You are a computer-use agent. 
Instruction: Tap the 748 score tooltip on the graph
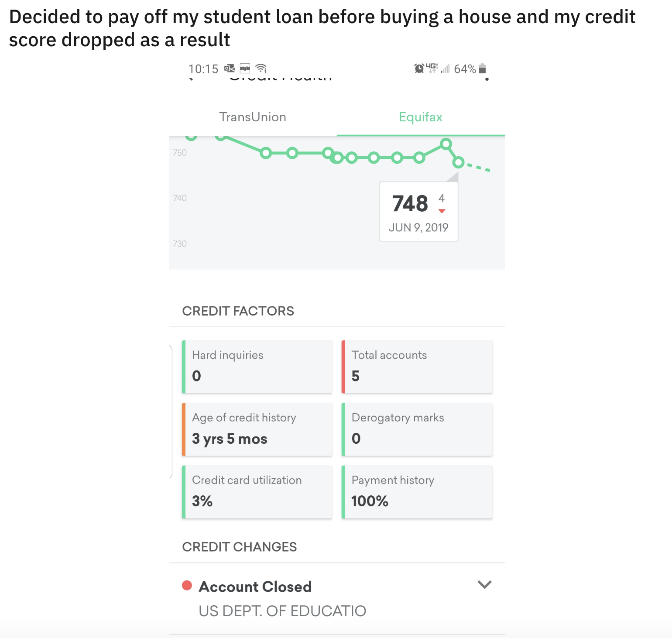(418, 212)
